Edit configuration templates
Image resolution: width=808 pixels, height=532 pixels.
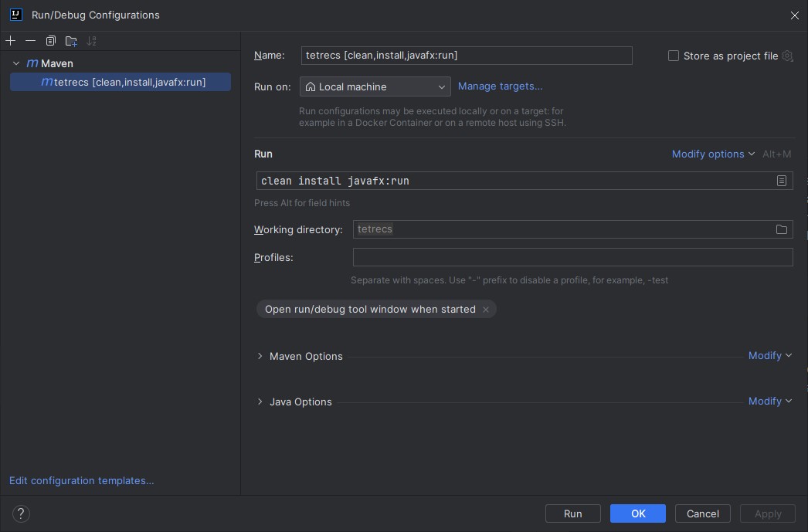81,480
